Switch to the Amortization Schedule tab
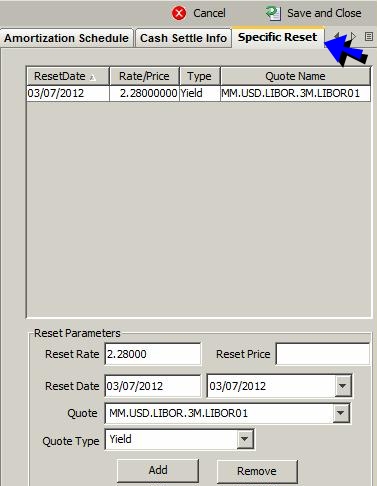 (x=66, y=38)
